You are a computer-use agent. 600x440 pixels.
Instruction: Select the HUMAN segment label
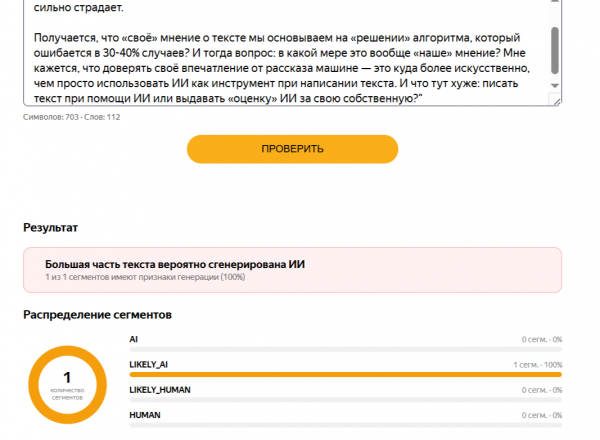(x=145, y=415)
